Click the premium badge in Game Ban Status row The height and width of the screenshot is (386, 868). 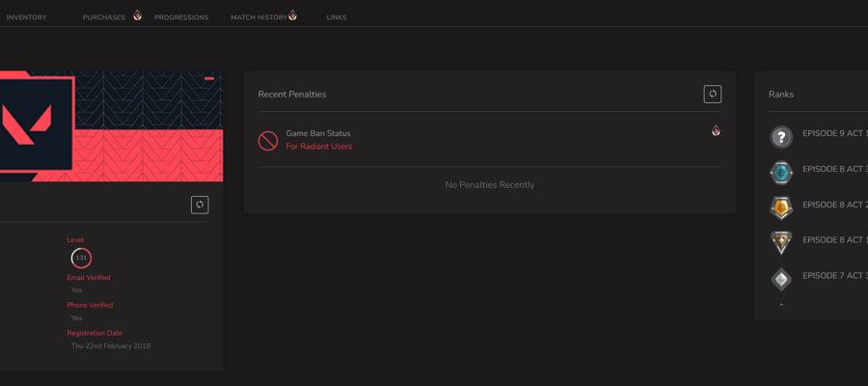[716, 130]
